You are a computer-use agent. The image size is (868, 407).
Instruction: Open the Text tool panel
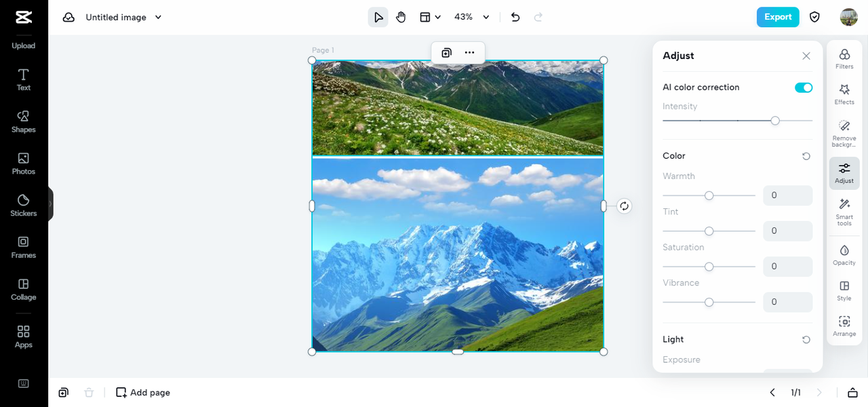[x=24, y=79]
